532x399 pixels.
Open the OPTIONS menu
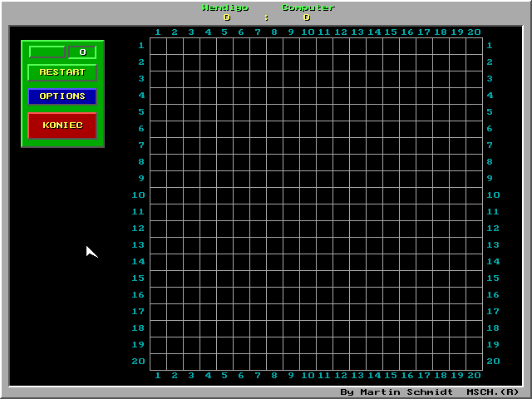[x=62, y=96]
